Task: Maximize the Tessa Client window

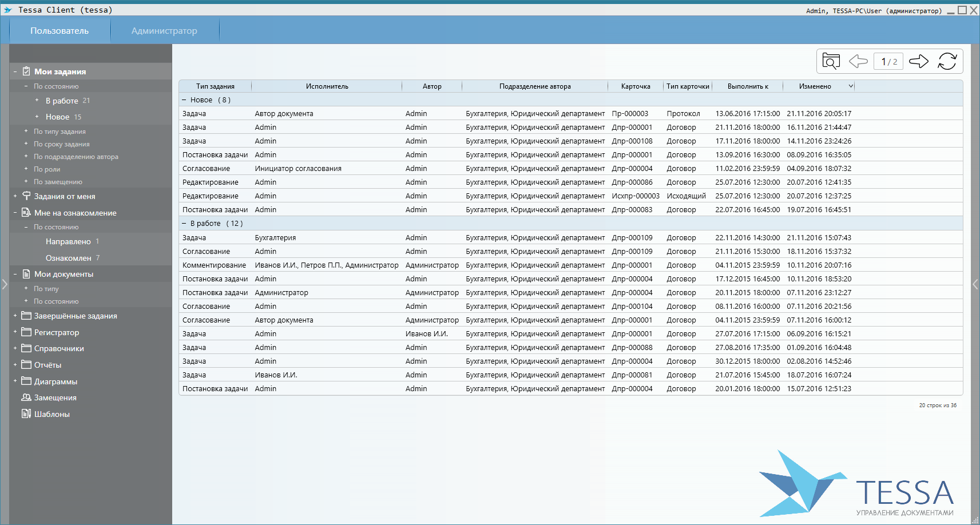Action: 962,10
